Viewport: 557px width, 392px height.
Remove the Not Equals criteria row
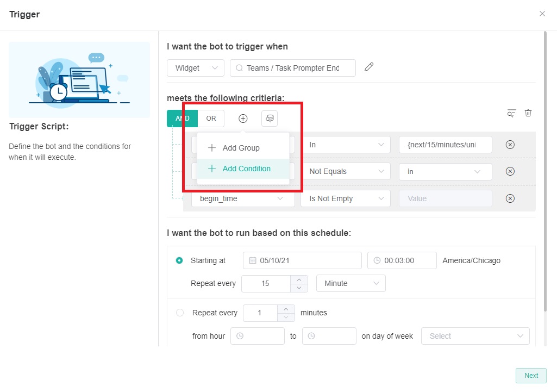tap(510, 171)
